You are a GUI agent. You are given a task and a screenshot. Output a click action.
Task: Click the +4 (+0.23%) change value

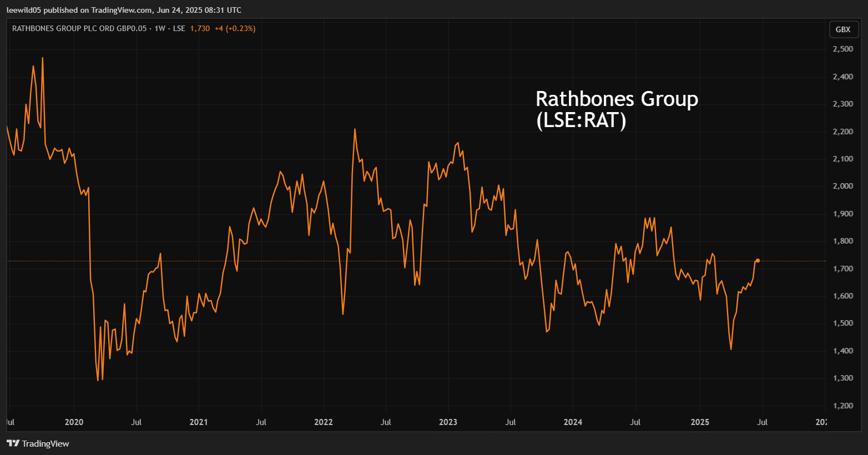tap(235, 28)
